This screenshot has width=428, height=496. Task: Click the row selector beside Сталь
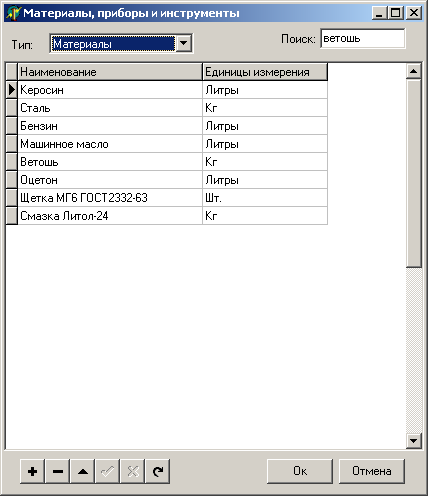click(x=12, y=108)
